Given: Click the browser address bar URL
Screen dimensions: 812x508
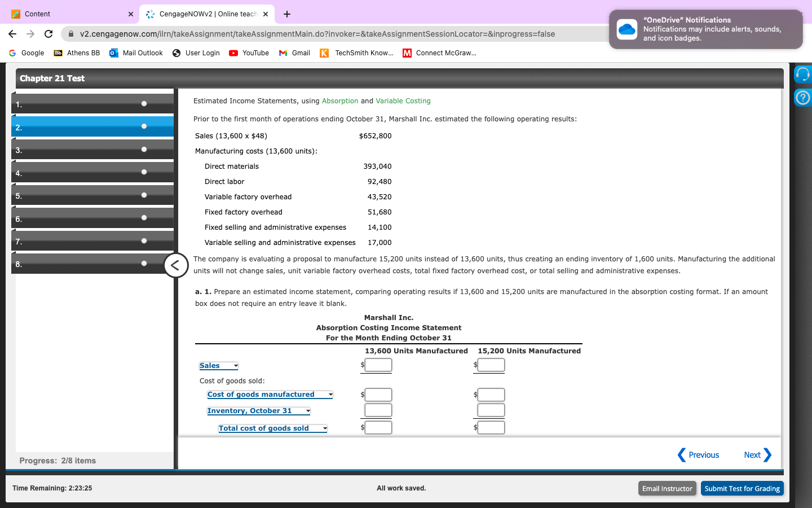Looking at the screenshot, I should pos(317,34).
